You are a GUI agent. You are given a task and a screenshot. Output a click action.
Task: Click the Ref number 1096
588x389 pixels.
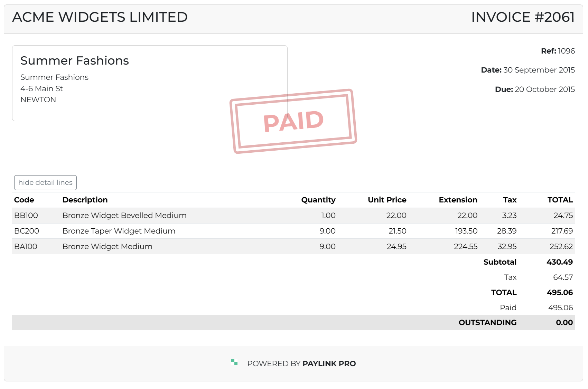(566, 51)
